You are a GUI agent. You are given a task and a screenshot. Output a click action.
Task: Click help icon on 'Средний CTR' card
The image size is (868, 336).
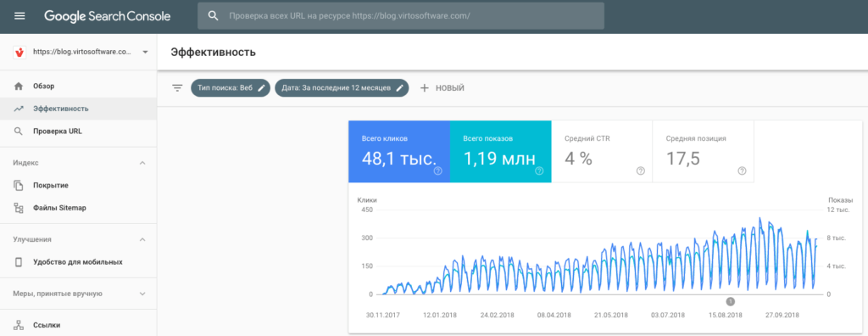click(x=641, y=171)
